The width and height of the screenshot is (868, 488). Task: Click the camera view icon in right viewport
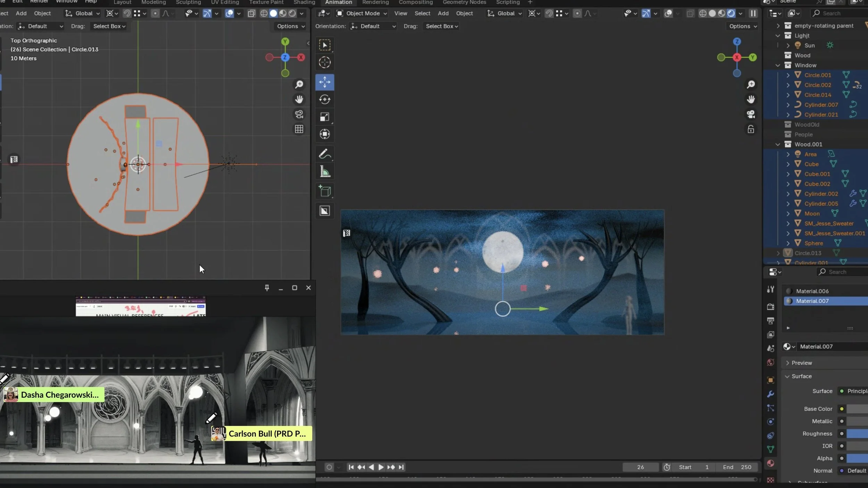(x=751, y=114)
